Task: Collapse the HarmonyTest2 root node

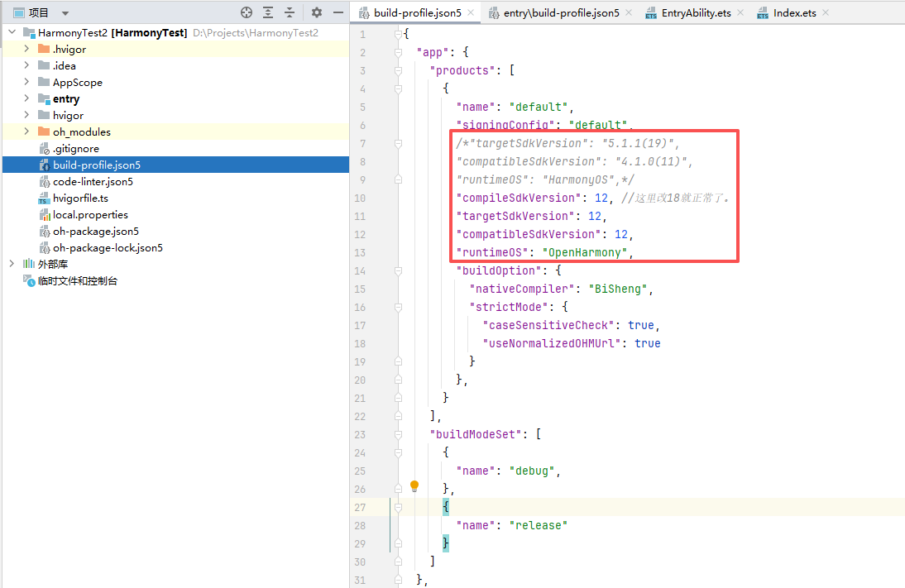Action: [12, 33]
